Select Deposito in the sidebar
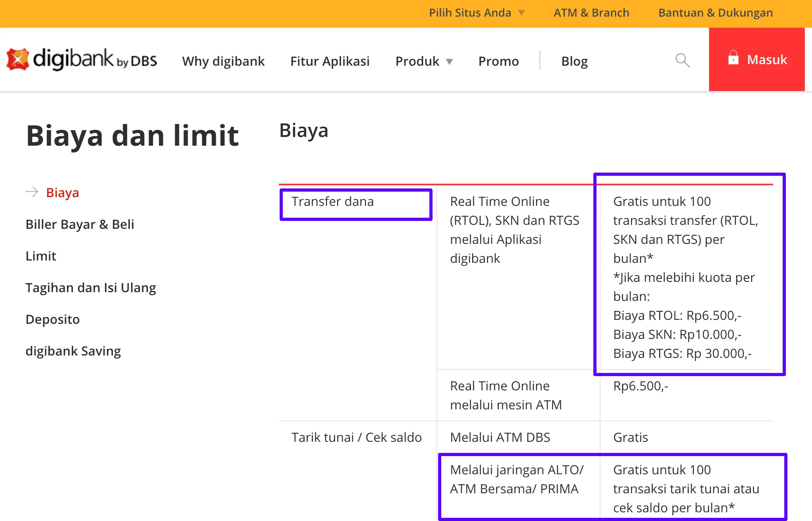This screenshot has width=812, height=521. (x=53, y=319)
